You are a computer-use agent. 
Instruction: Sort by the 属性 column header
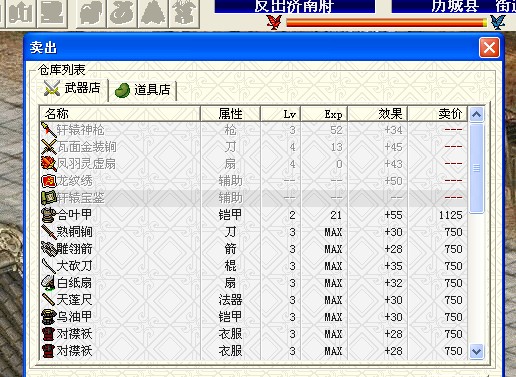click(x=230, y=114)
